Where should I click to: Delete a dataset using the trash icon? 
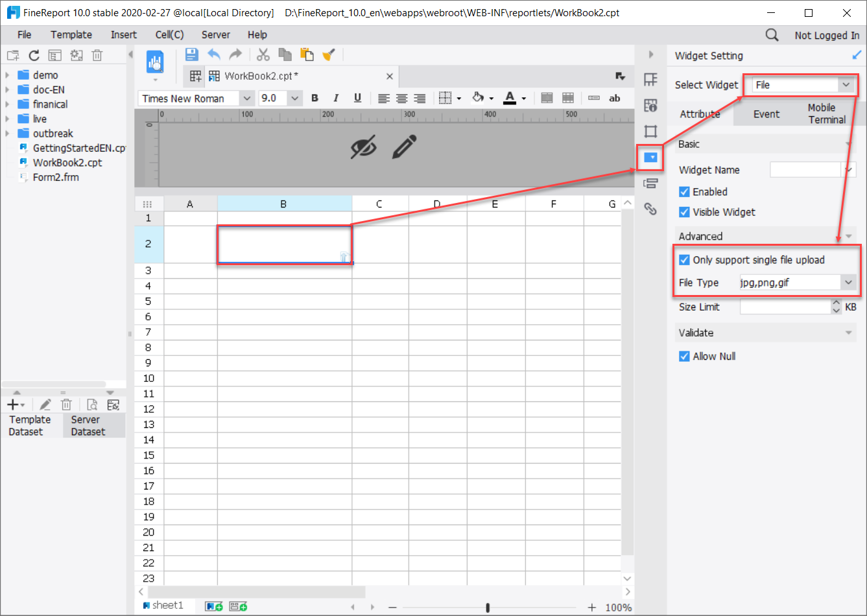point(66,404)
